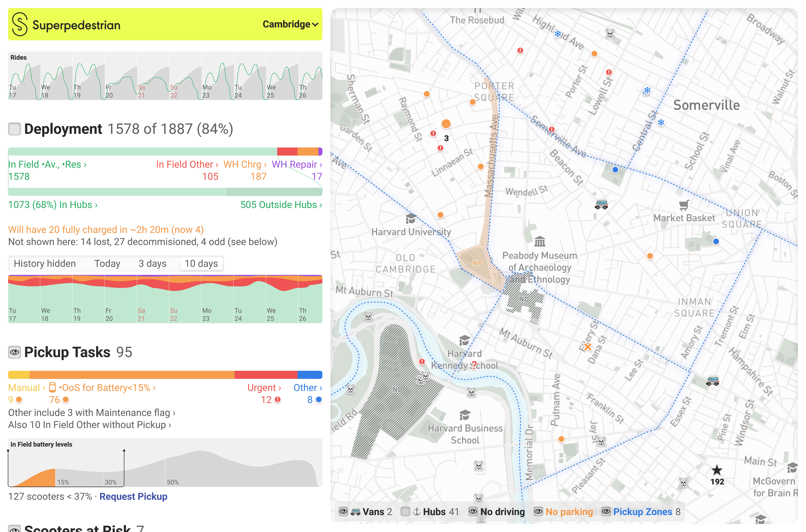This screenshot has height=532, width=806.
Task: Toggle the Pickup Tasks eye icon
Action: coord(14,352)
